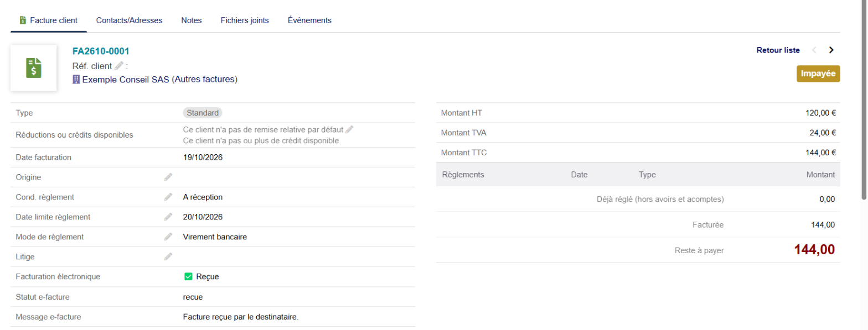The height and width of the screenshot is (330, 868).
Task: Select the 120,00 € Montant HT amount
Action: 820,113
